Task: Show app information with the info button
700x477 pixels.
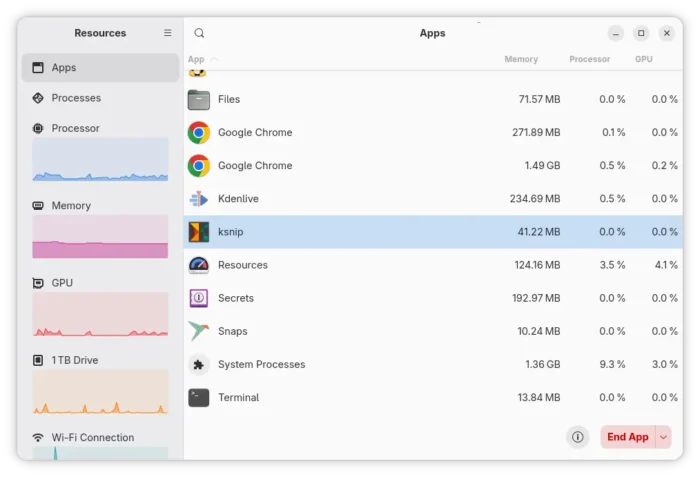Action: point(577,437)
